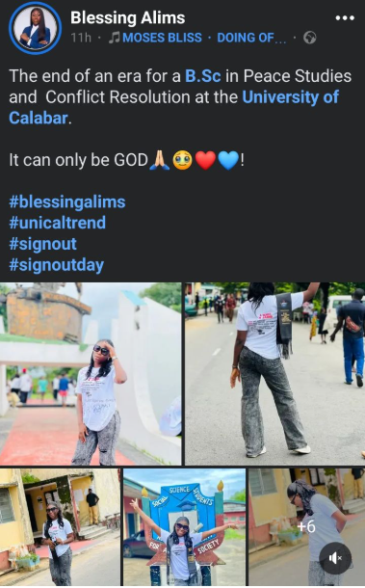
Task: Open Blessing Alims profile picture
Action: tap(36, 28)
